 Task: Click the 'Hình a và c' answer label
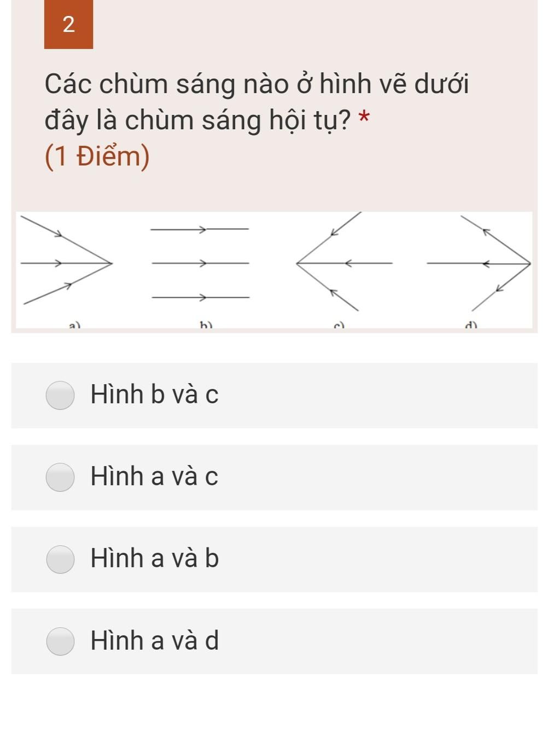[154, 476]
